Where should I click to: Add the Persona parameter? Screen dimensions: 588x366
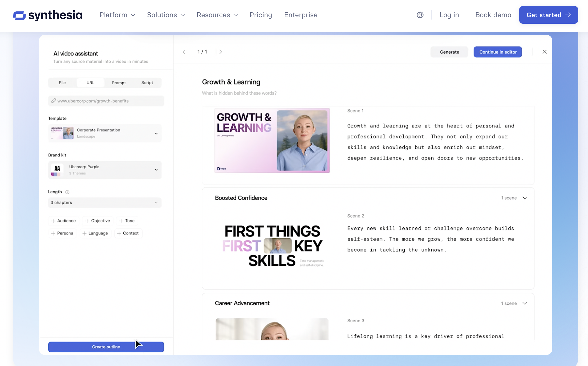point(63,233)
